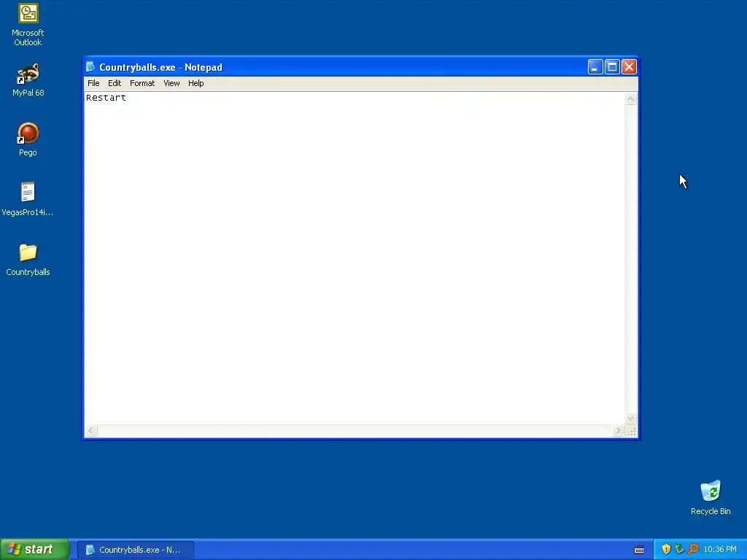Click the vertical scrollbar up arrow

coord(631,99)
